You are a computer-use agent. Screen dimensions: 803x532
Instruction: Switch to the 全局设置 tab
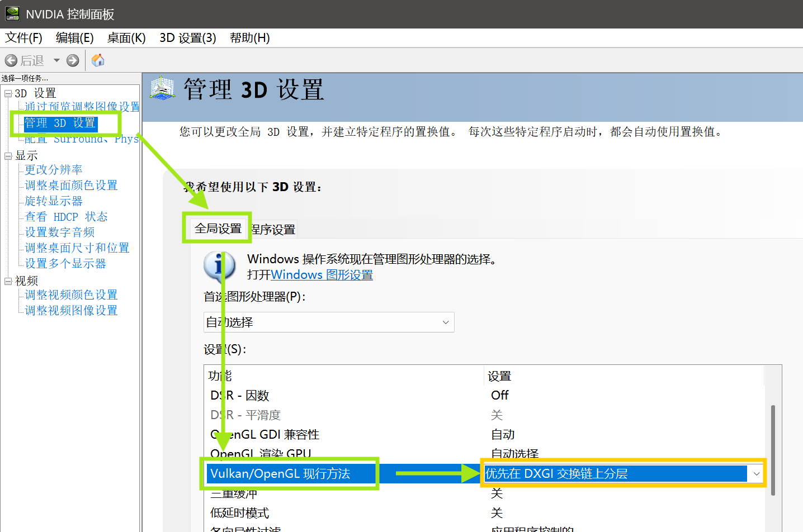point(218,228)
